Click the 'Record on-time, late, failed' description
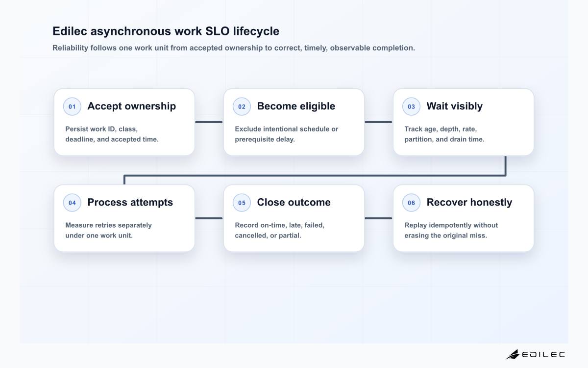Image resolution: width=588 pixels, height=368 pixels. [279, 230]
